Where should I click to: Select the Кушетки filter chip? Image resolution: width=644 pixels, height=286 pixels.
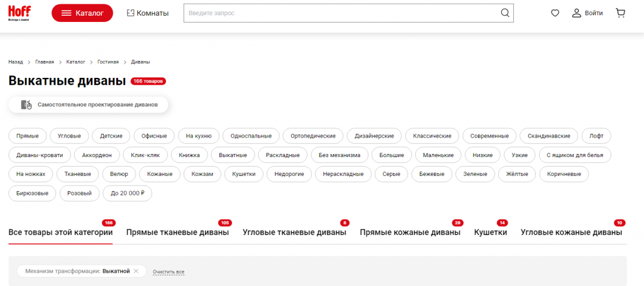coord(244,174)
